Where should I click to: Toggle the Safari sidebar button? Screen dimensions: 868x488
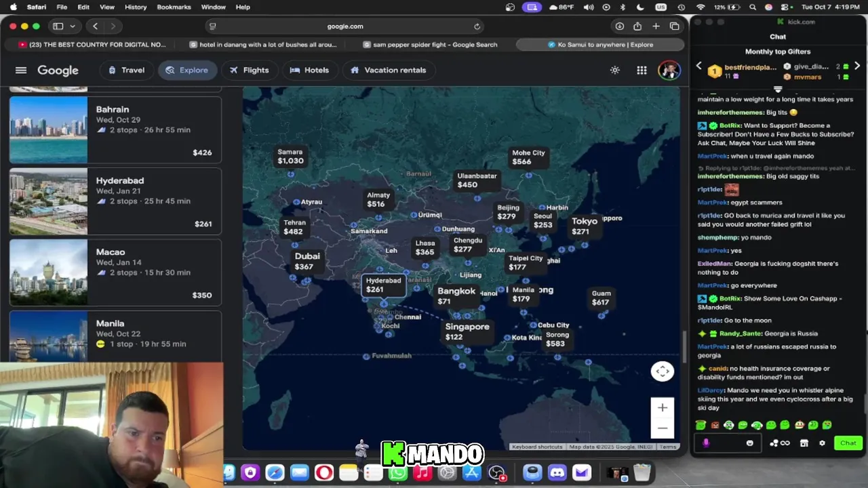[x=58, y=26]
